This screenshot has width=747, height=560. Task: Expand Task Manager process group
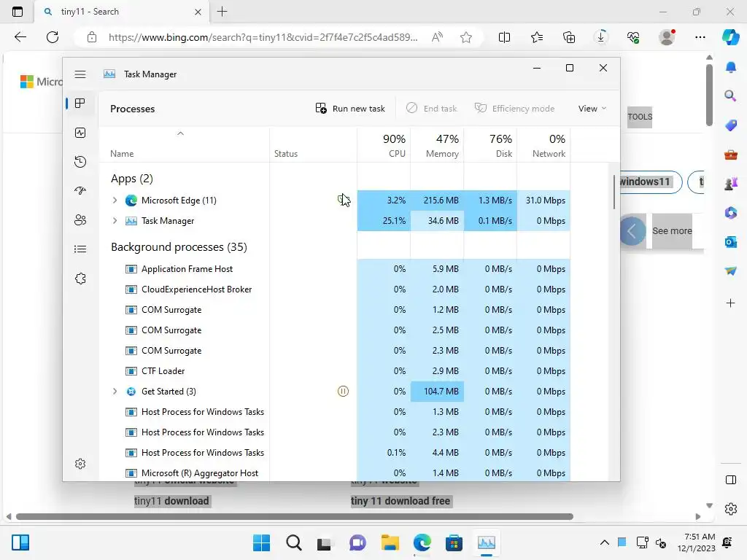coord(115,221)
